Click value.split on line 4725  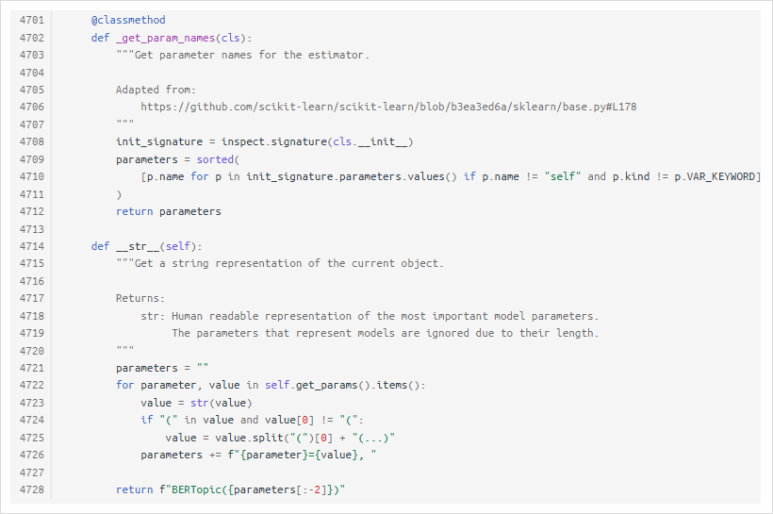(x=224, y=438)
